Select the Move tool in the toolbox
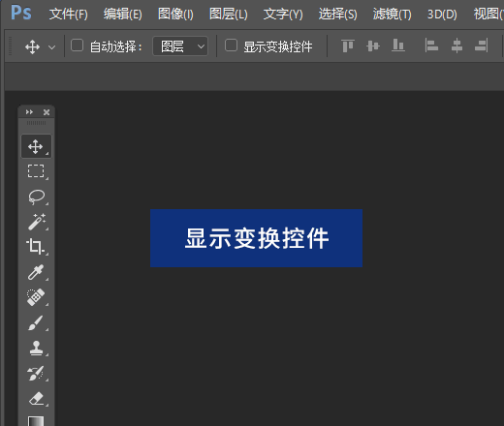 point(36,146)
